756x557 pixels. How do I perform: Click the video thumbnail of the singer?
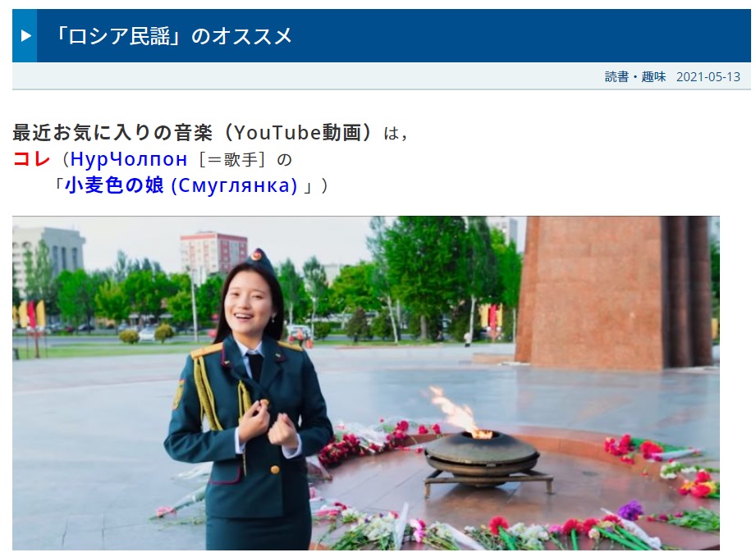(x=366, y=383)
